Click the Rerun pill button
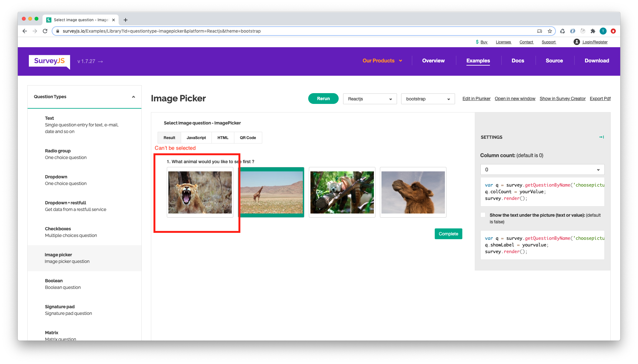The height and width of the screenshot is (364, 638). (x=323, y=99)
